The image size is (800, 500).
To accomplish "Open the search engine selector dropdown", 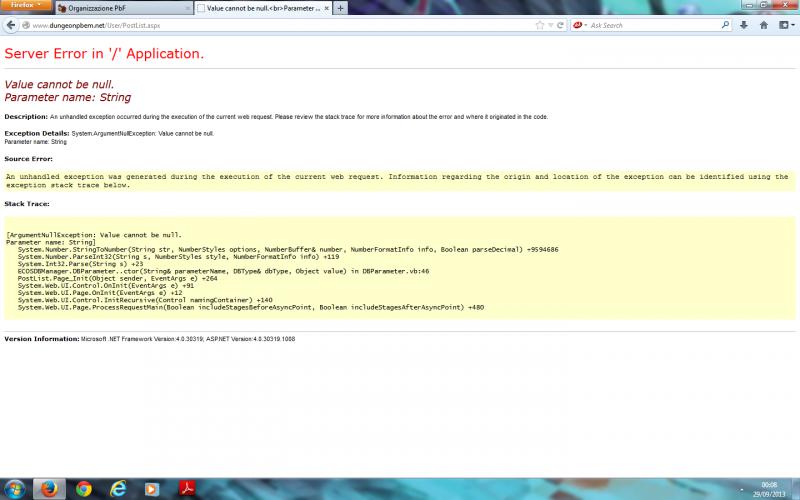I will coord(579,25).
